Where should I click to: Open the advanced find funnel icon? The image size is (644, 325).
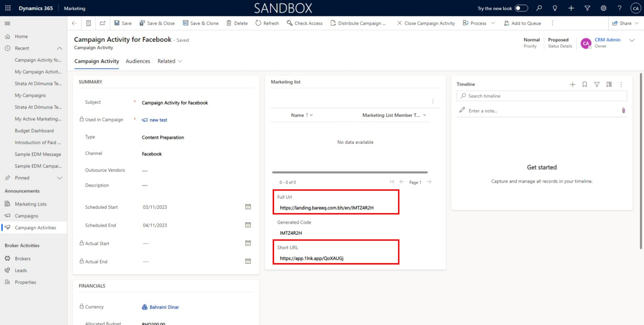click(587, 8)
